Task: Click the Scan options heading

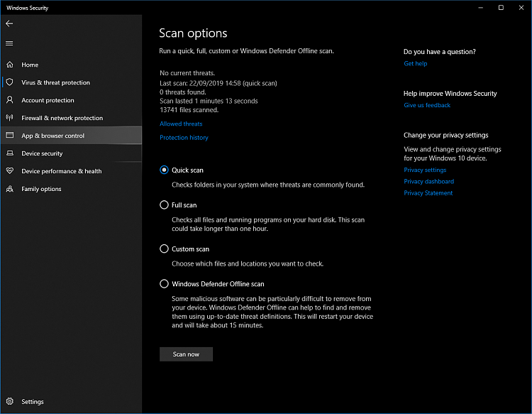Action: click(x=193, y=33)
